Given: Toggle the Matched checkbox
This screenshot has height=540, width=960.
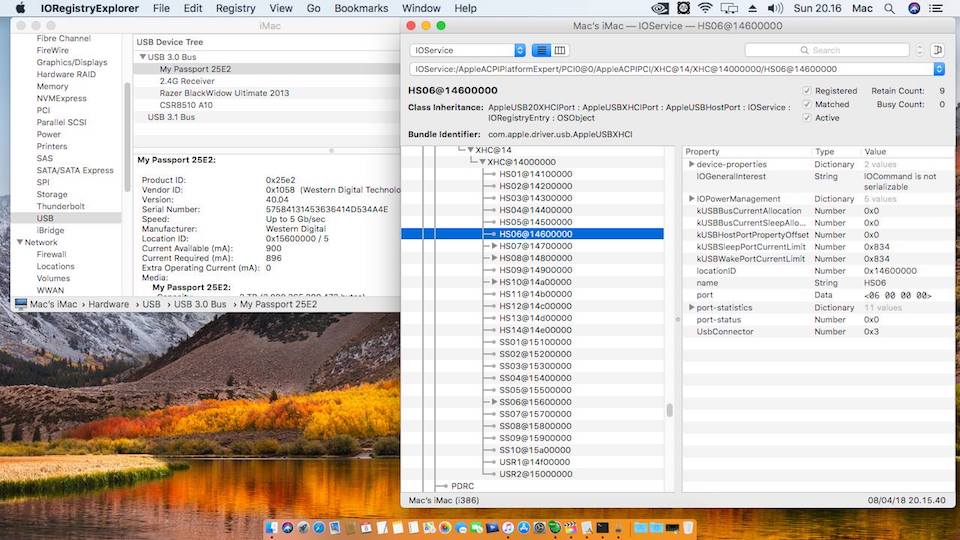Looking at the screenshot, I should click(x=806, y=105).
